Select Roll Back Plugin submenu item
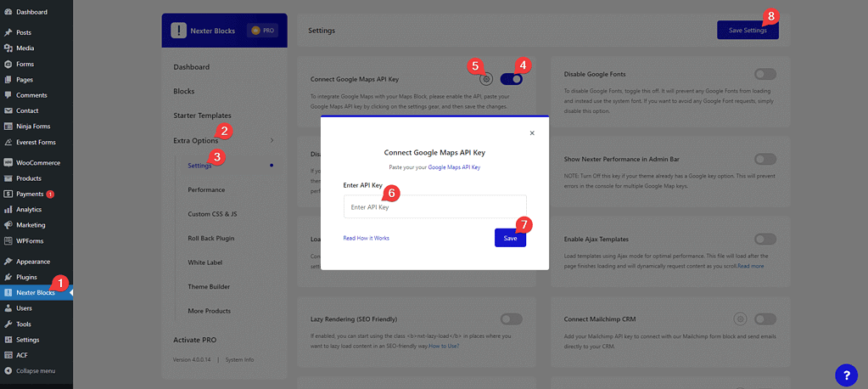The height and width of the screenshot is (389, 868). [x=211, y=239]
